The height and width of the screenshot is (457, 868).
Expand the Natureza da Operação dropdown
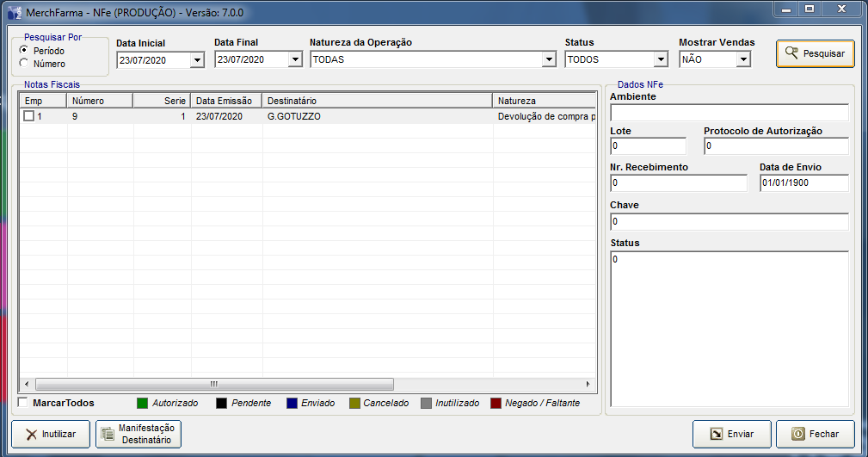549,60
